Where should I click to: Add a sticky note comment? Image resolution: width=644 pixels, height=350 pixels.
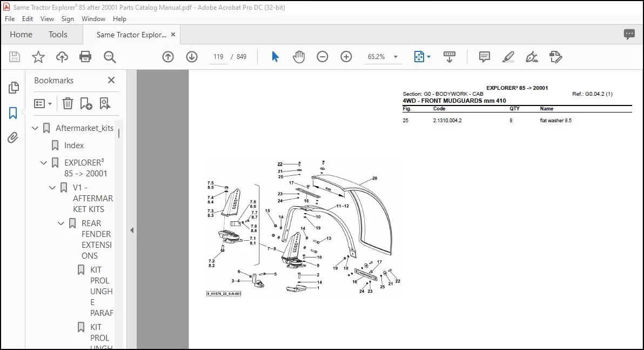[485, 57]
